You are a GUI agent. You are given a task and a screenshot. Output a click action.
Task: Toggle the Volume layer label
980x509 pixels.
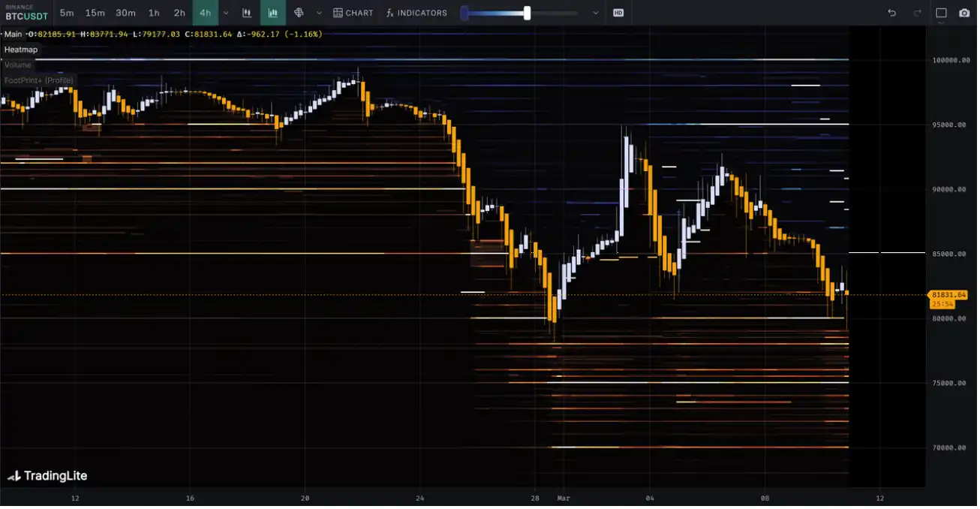(x=18, y=65)
